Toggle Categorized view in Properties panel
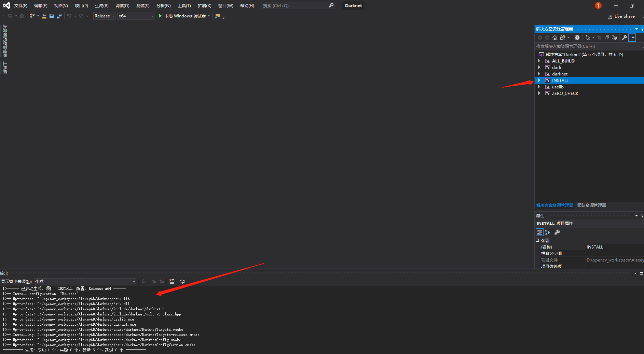This screenshot has width=644, height=354. pyautogui.click(x=539, y=232)
